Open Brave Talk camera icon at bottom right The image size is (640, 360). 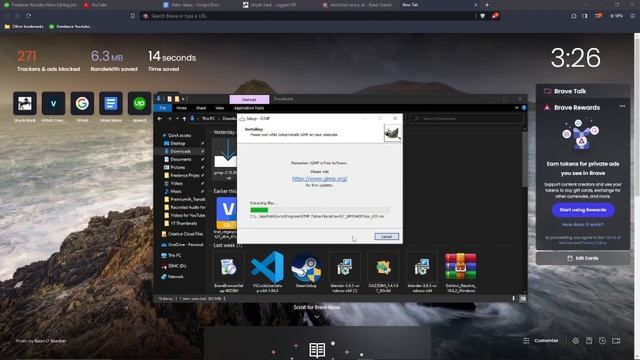coord(616,340)
